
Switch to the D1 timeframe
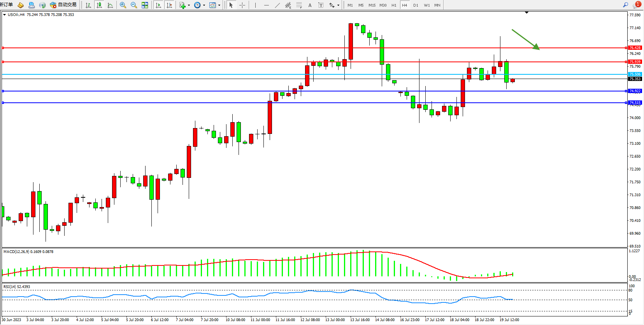(416, 5)
